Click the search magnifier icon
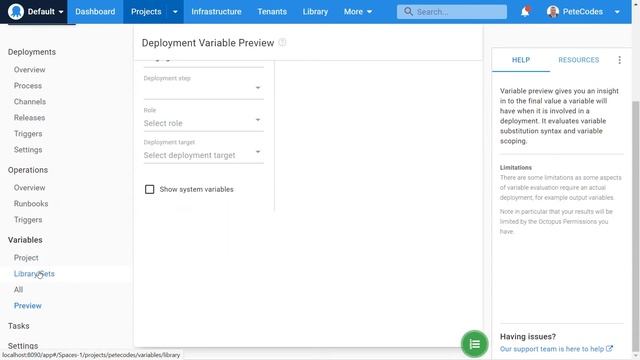 pyautogui.click(x=408, y=11)
